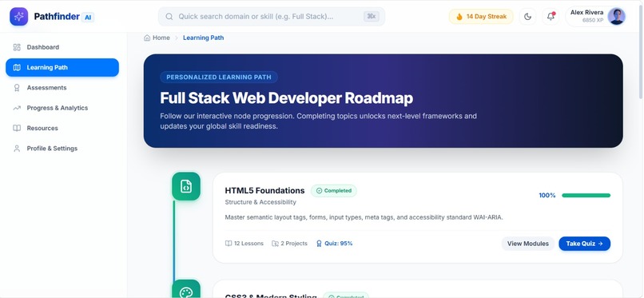644x298 pixels.
Task: Click the Pathfinder sparkle logo icon
Action: click(x=19, y=17)
